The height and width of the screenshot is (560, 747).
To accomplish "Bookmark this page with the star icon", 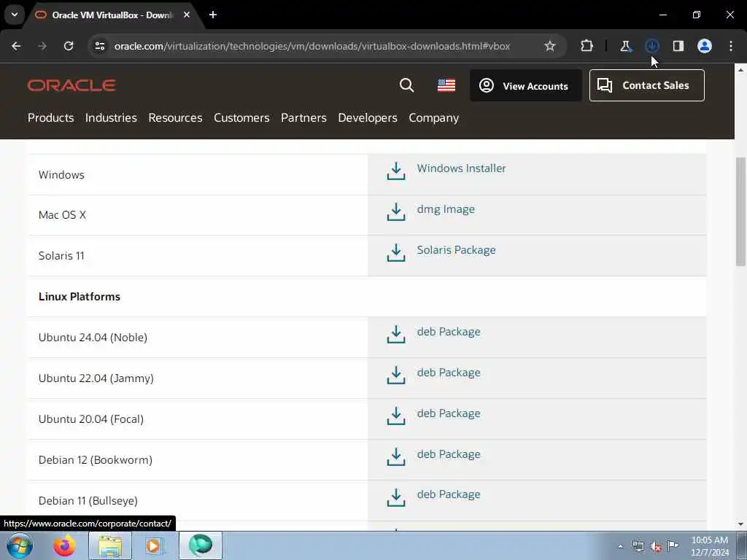I will (550, 46).
